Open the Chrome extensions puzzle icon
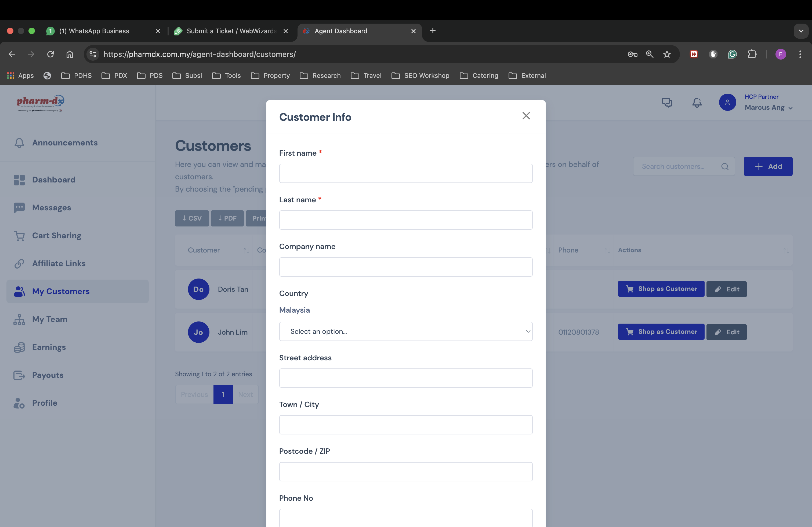 [752, 54]
